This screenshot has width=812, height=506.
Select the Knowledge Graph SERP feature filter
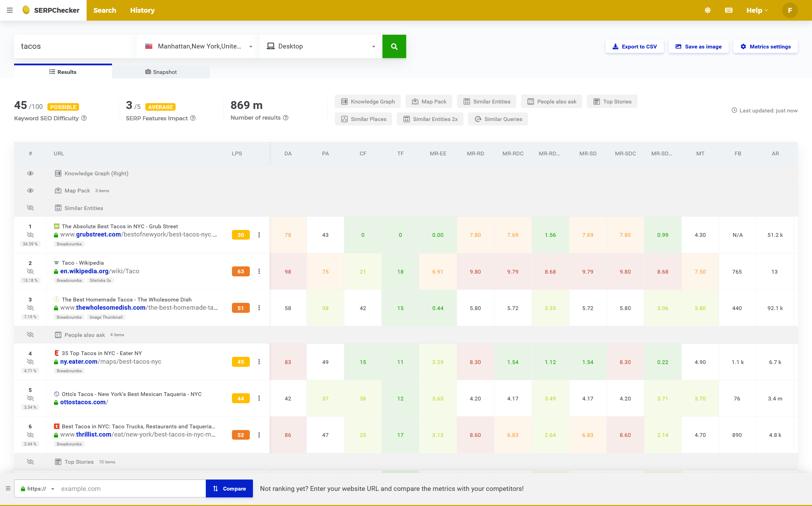click(x=367, y=101)
